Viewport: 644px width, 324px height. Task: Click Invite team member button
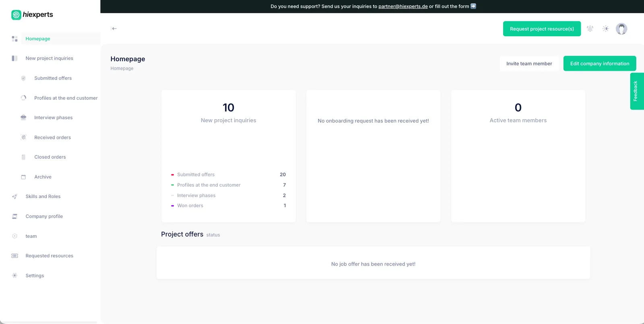529,64
